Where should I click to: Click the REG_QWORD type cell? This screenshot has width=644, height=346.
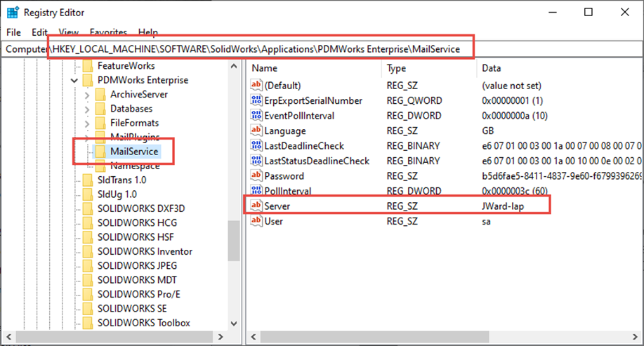[x=414, y=100]
